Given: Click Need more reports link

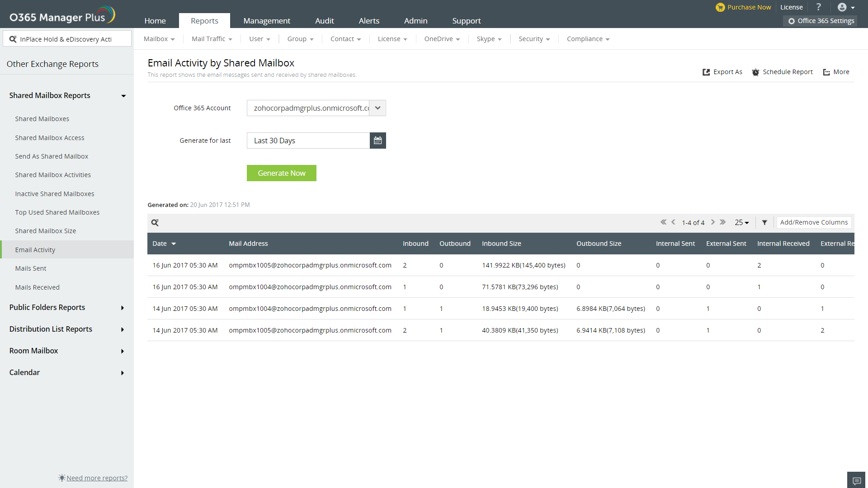Looking at the screenshot, I should coord(97,478).
